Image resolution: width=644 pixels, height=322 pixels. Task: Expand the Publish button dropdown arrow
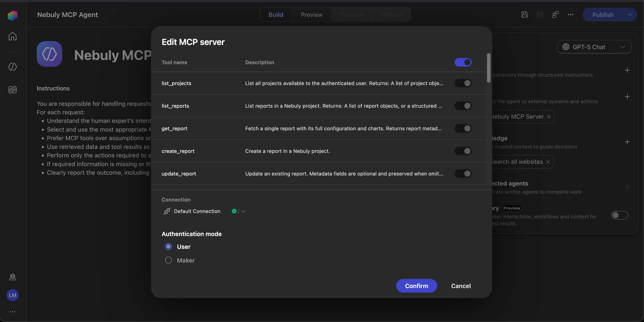[x=630, y=15]
